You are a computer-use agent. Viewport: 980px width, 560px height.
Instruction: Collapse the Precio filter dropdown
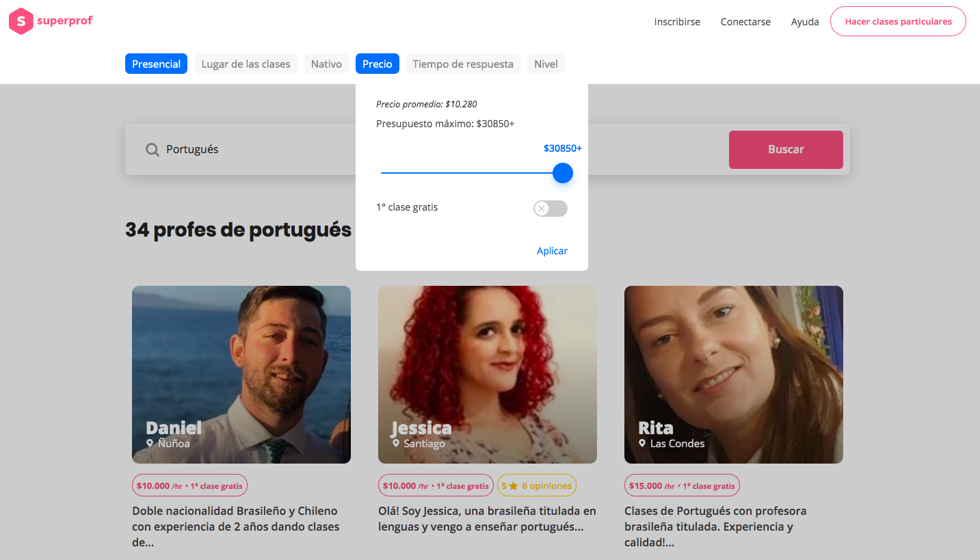click(377, 64)
